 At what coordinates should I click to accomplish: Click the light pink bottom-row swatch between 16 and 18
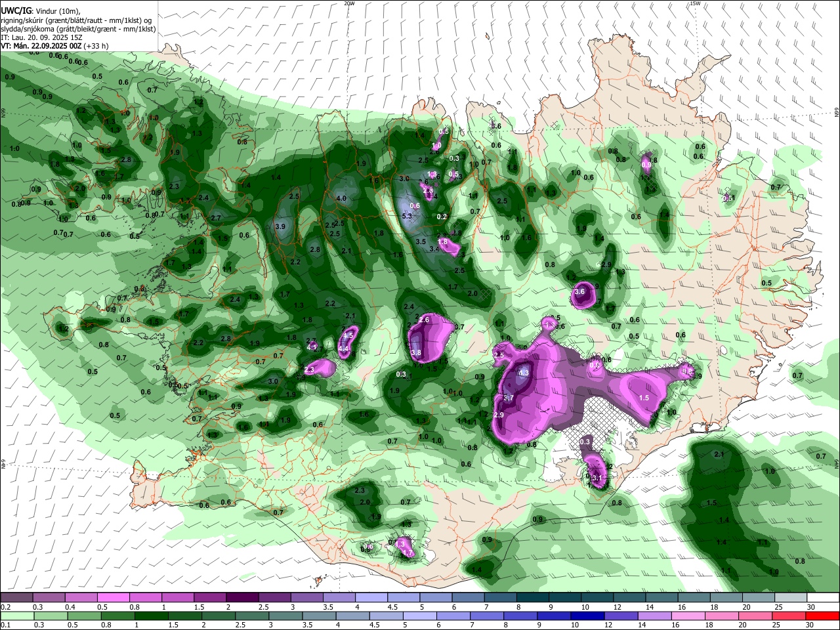[x=688, y=616]
